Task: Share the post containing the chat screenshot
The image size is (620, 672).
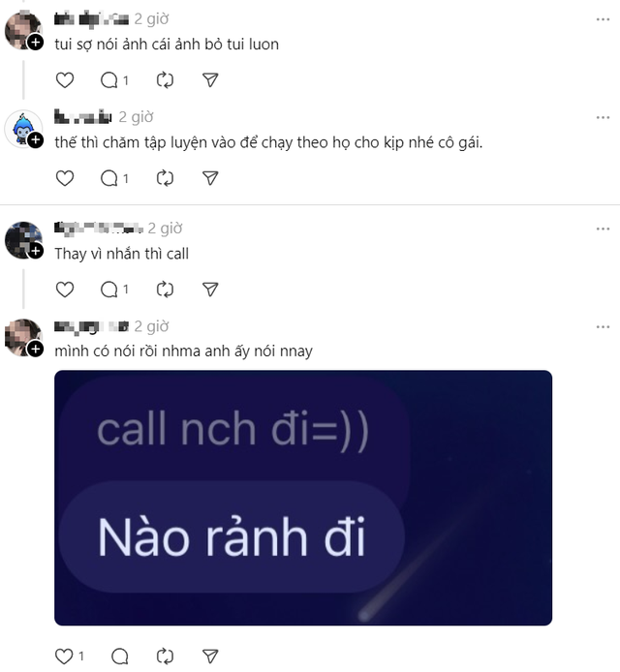Action: coord(210,657)
